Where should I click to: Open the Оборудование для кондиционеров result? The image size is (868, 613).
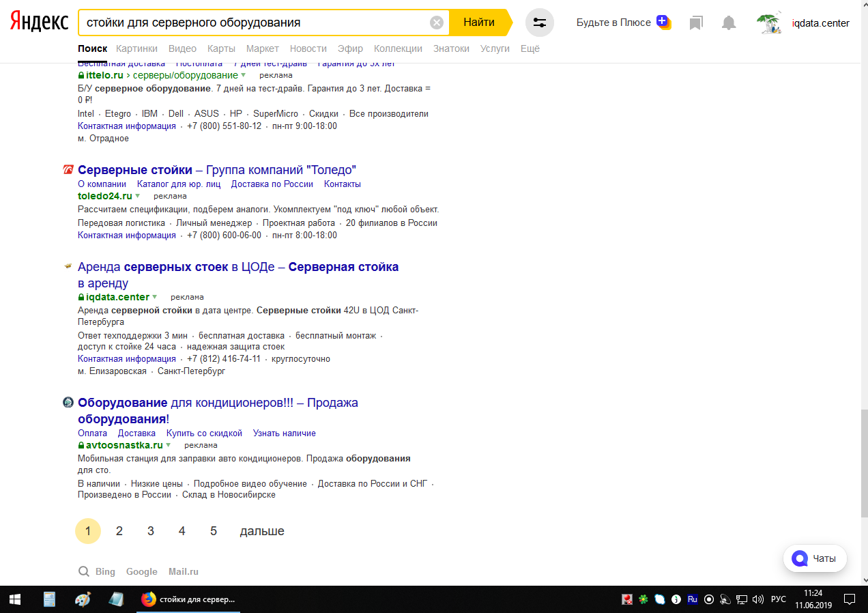click(x=218, y=410)
